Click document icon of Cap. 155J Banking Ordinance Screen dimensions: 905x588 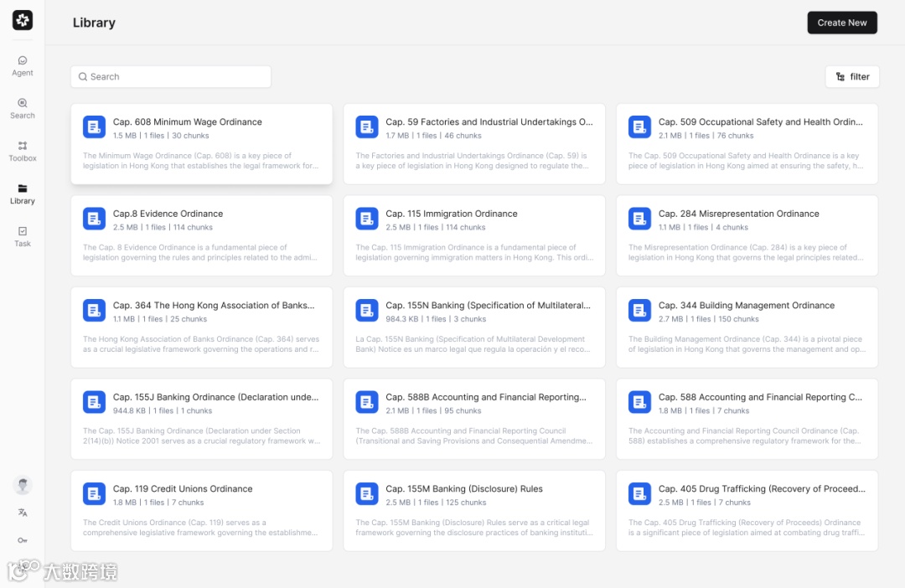[94, 402]
